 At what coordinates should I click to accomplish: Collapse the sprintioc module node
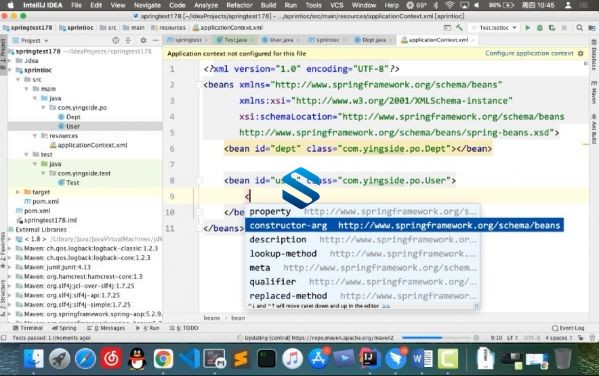[x=10, y=70]
